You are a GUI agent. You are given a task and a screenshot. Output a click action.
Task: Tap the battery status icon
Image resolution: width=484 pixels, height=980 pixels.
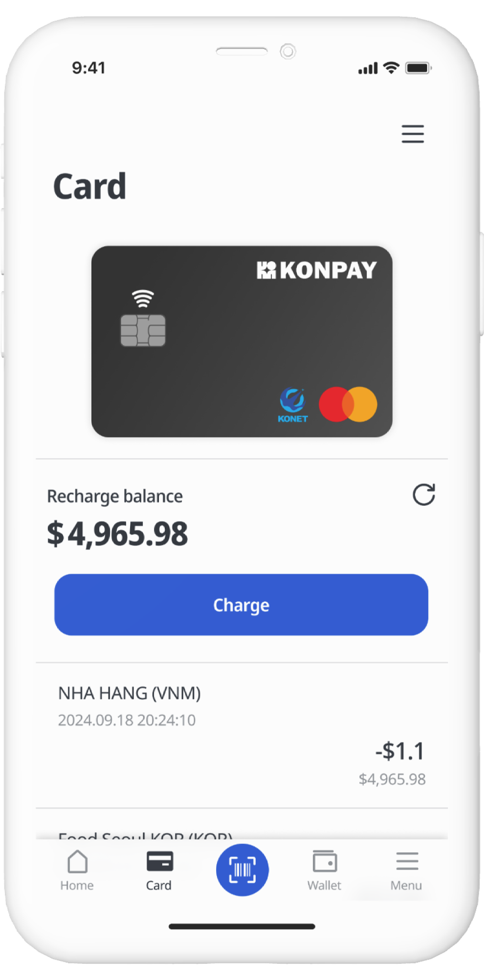tap(418, 68)
